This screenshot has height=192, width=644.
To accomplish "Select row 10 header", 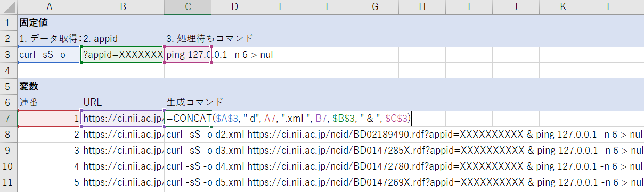I will pos(9,166).
